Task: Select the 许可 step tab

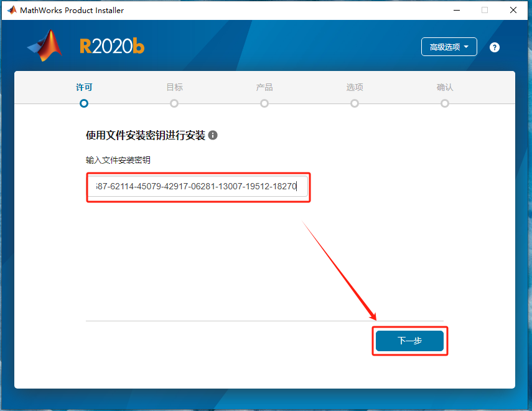Action: tap(84, 87)
